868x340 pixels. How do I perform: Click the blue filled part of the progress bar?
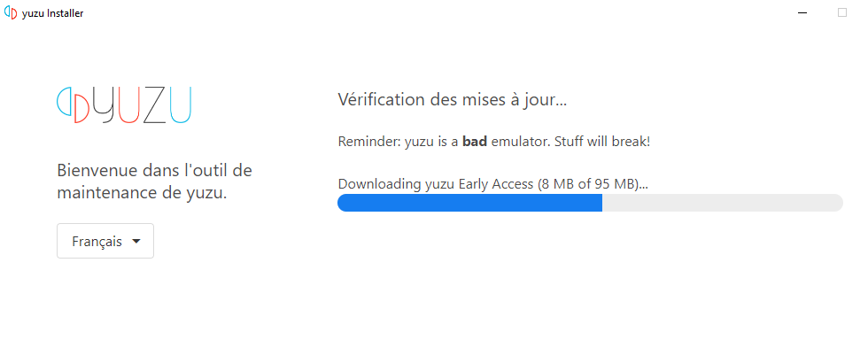469,203
